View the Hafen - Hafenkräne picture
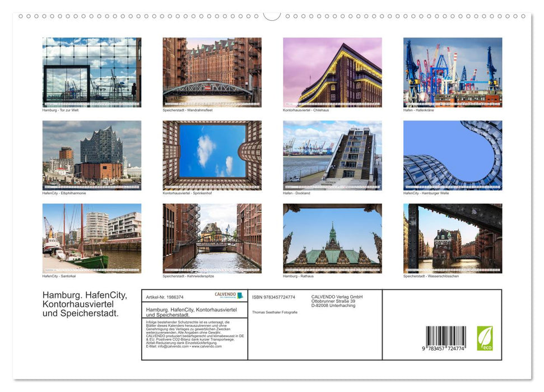Image resolution: width=544 pixels, height=392 pixels. (x=453, y=72)
